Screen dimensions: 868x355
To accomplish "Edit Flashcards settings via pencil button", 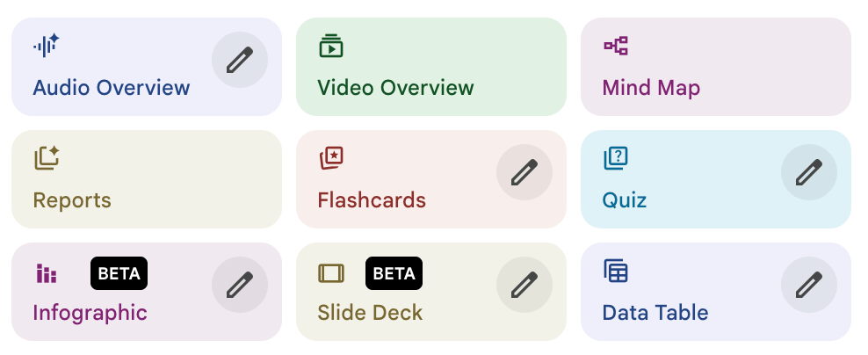I will coord(524,172).
